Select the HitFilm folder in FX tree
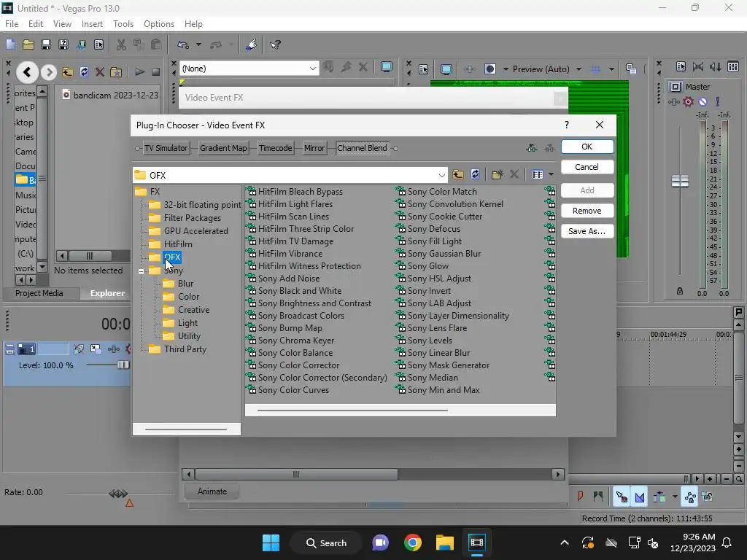 [x=178, y=244]
